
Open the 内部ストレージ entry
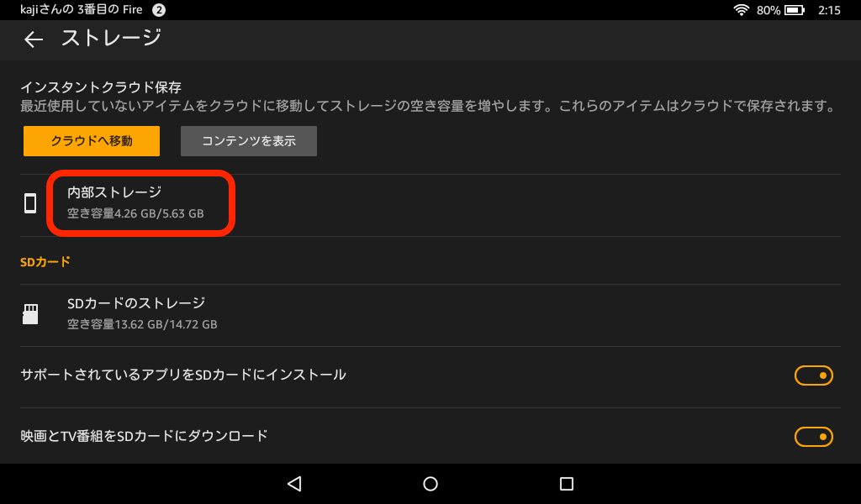[430, 205]
